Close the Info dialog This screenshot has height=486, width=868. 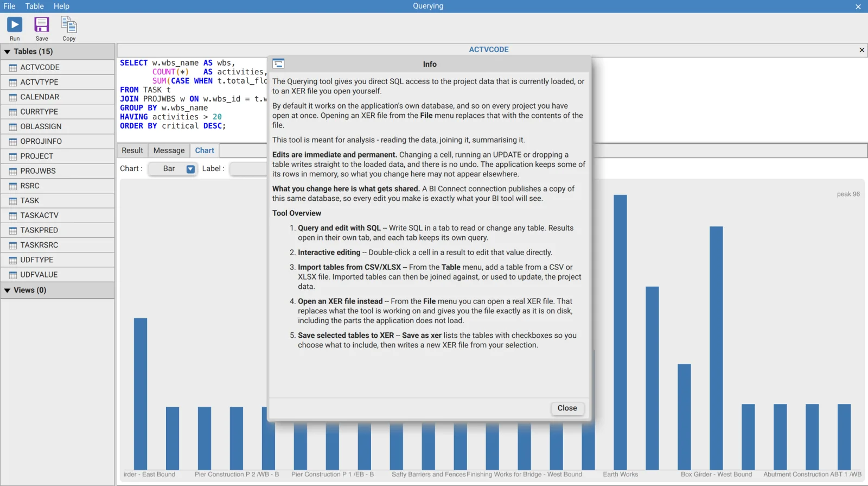pos(567,408)
